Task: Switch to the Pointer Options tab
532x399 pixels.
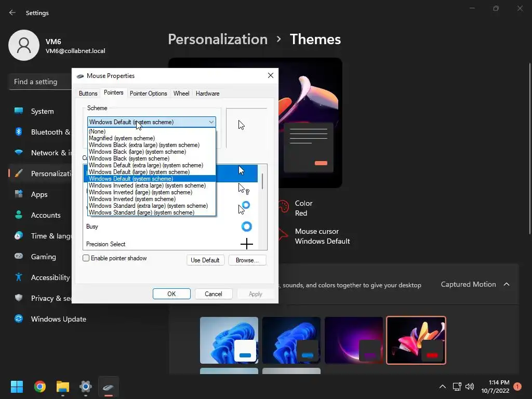Action: [148, 94]
